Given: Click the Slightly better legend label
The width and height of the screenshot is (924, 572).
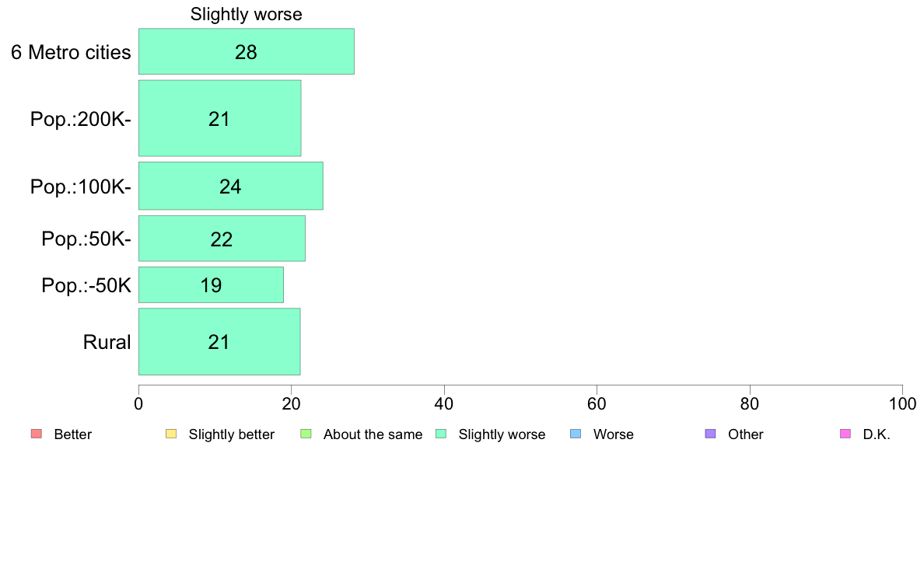Looking at the screenshot, I should coord(232,434).
